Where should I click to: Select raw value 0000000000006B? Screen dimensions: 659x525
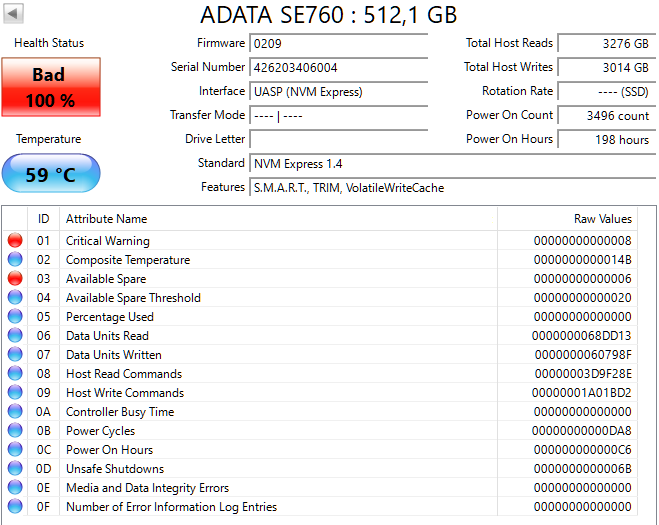(583, 469)
